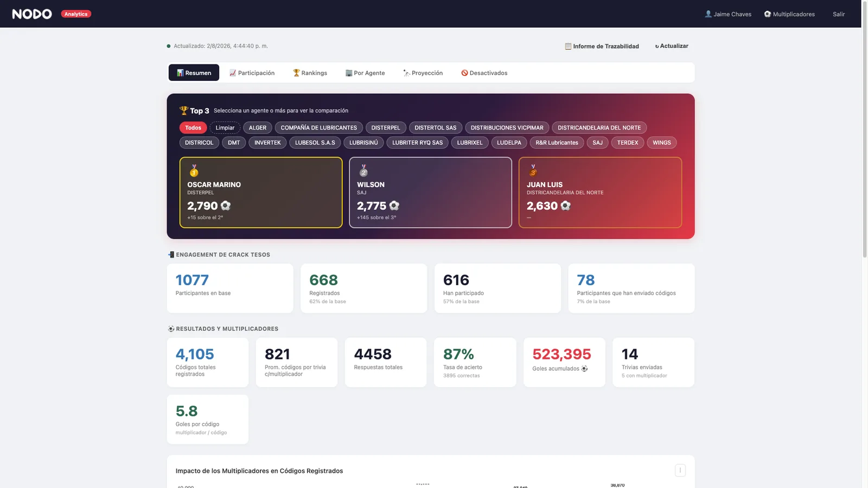Switch to the Rankings tab
The width and height of the screenshot is (868, 488).
[310, 73]
